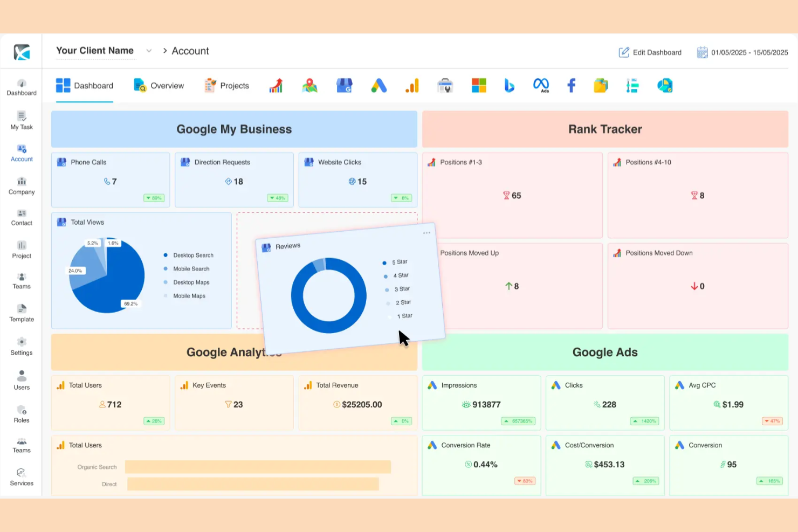Switch to the Dashboard tab
The width and height of the screenshot is (798, 532).
(85, 86)
